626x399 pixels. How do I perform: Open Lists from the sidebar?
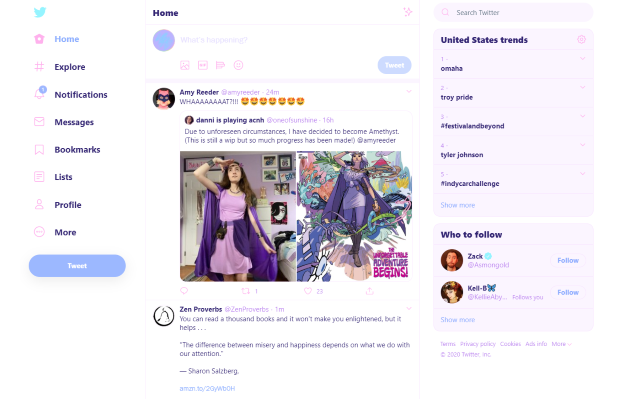tap(63, 177)
